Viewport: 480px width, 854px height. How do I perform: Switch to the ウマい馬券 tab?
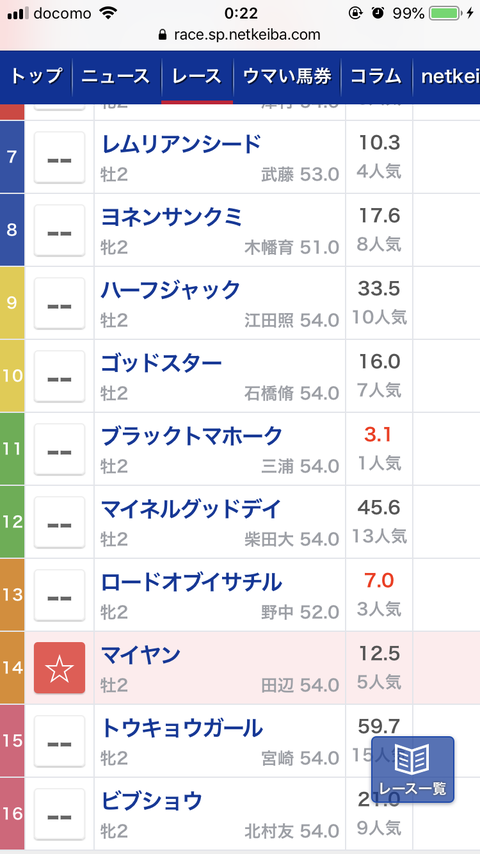pyautogui.click(x=287, y=76)
